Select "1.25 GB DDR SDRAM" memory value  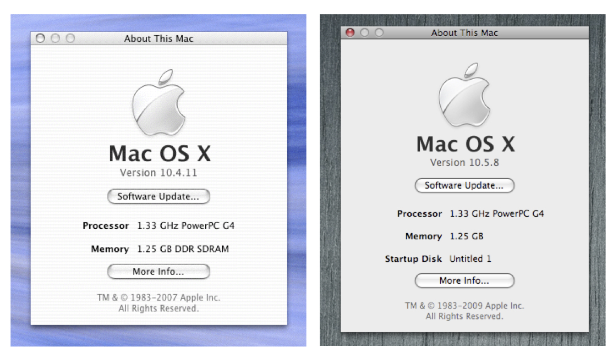click(183, 249)
